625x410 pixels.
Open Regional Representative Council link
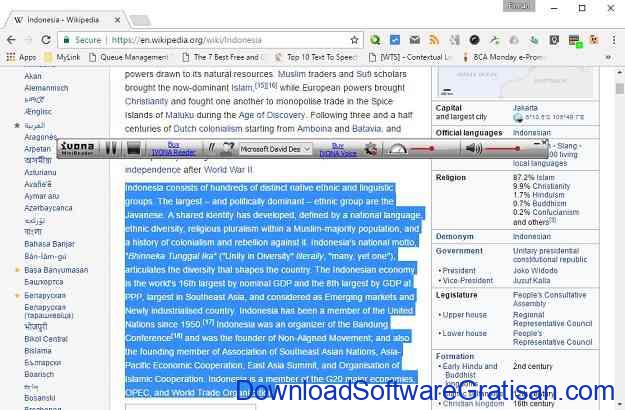552,319
